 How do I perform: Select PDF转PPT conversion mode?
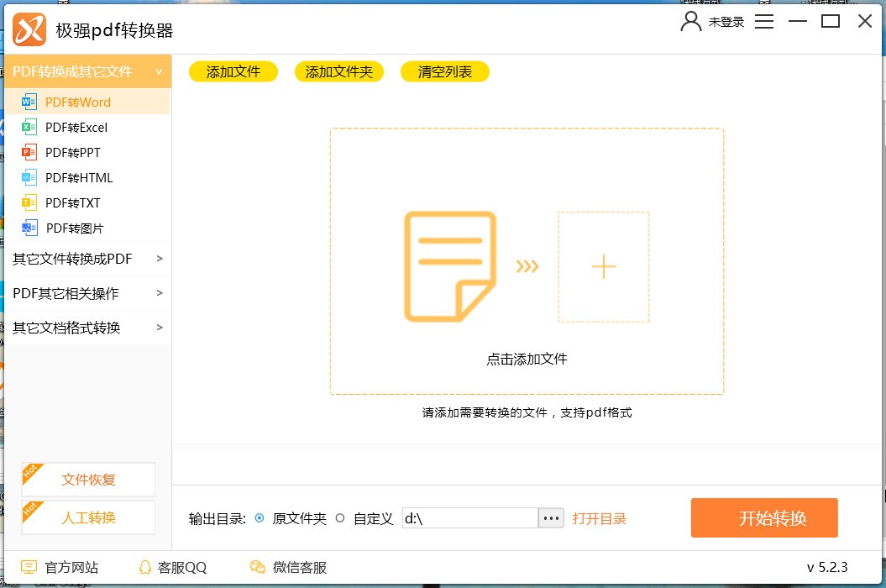click(x=87, y=152)
